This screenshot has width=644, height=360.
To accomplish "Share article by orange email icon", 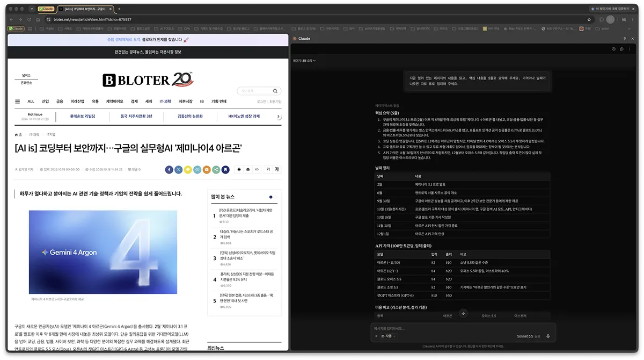I will [x=207, y=169].
